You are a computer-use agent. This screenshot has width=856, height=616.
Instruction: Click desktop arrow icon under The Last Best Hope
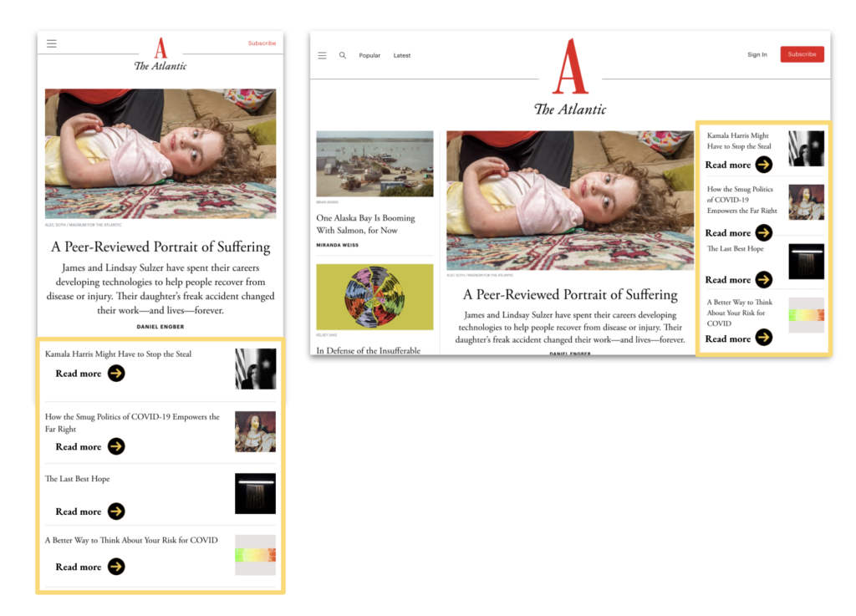tap(764, 279)
